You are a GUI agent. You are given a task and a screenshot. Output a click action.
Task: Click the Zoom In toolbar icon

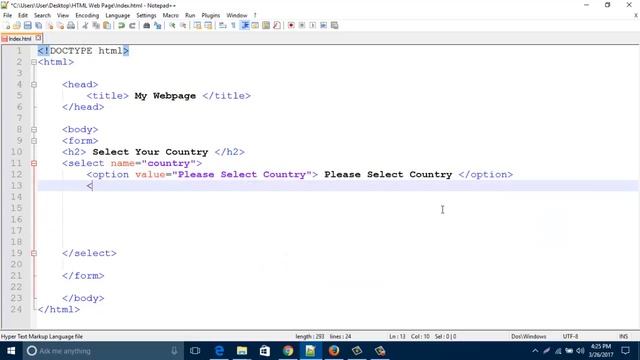click(x=172, y=25)
